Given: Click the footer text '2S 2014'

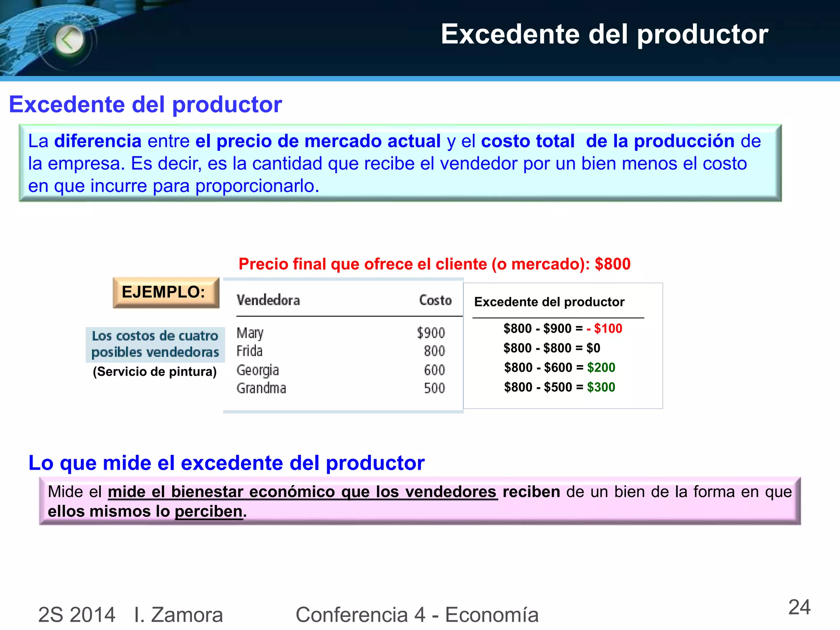Looking at the screenshot, I should point(77,615).
